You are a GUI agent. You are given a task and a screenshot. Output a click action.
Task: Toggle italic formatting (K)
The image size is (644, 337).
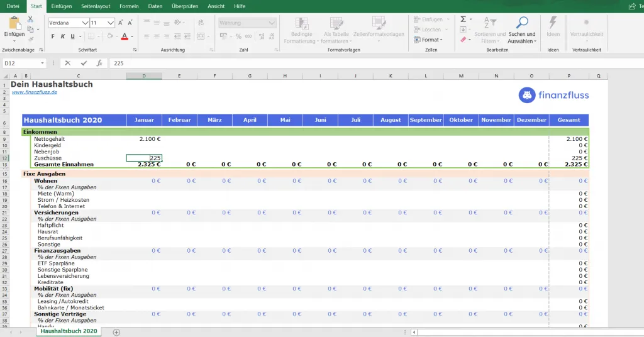tap(63, 36)
